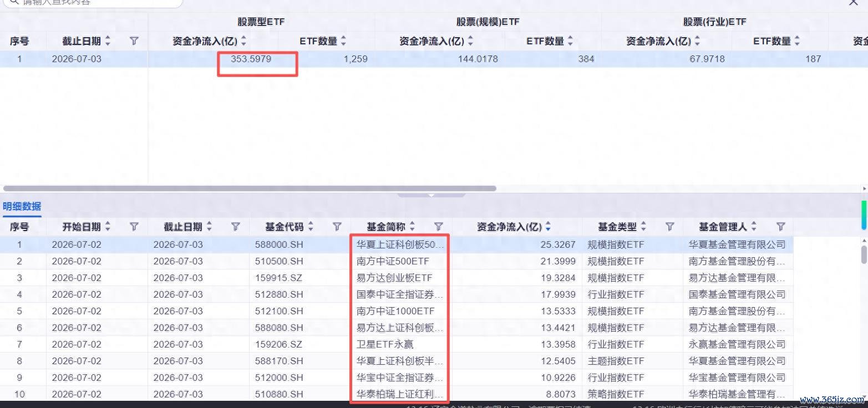
Task: Select fund code 588000.SH
Action: click(279, 244)
